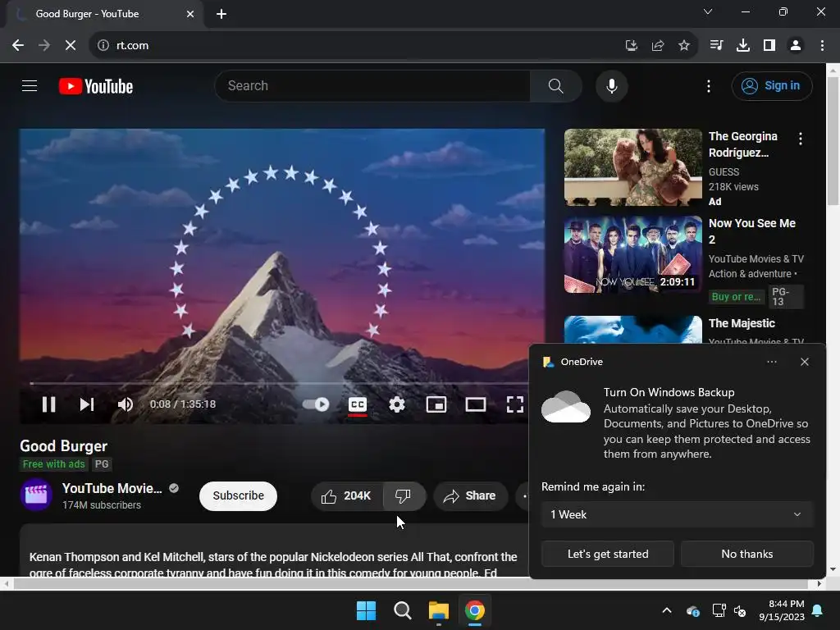840x630 pixels.
Task: Open more actions beside Share button
Action: point(524,496)
